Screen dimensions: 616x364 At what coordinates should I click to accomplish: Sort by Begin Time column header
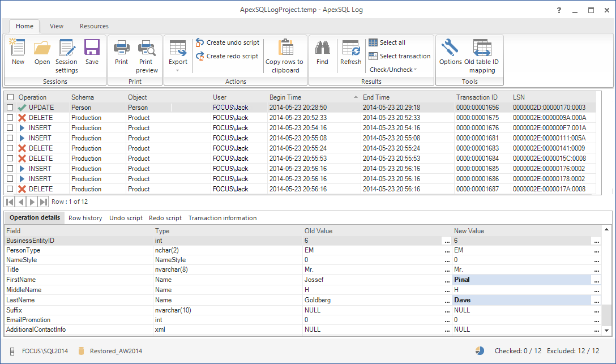(x=314, y=97)
